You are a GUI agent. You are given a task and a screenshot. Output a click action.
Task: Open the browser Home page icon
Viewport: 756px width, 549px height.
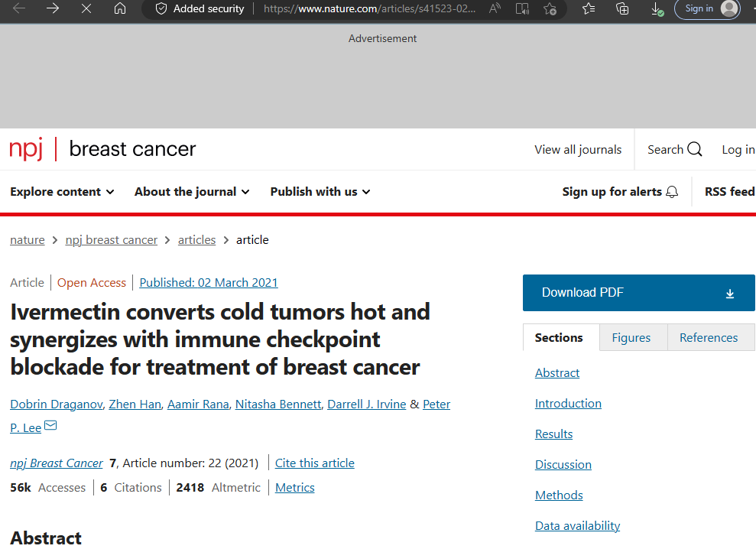pos(120,8)
